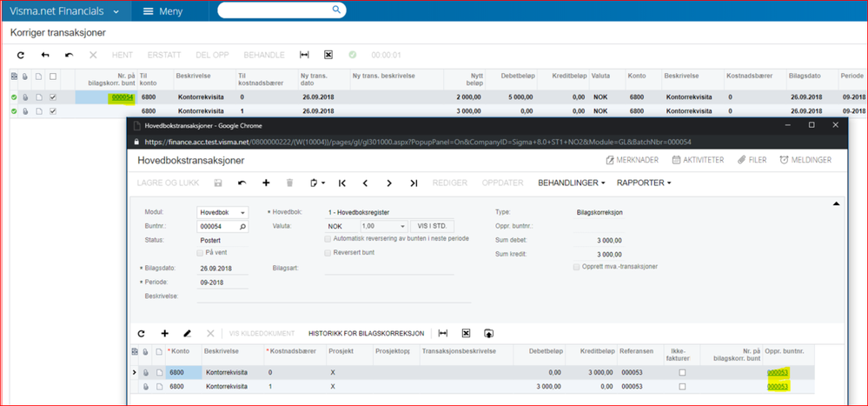
Task: Click the ERSTATT button
Action: pos(164,56)
